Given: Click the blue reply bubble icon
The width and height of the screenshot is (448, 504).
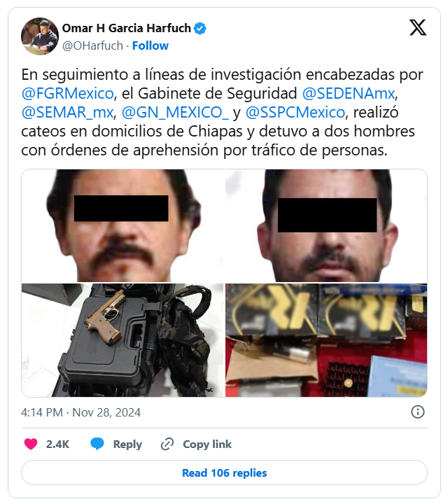Looking at the screenshot, I should point(97,444).
